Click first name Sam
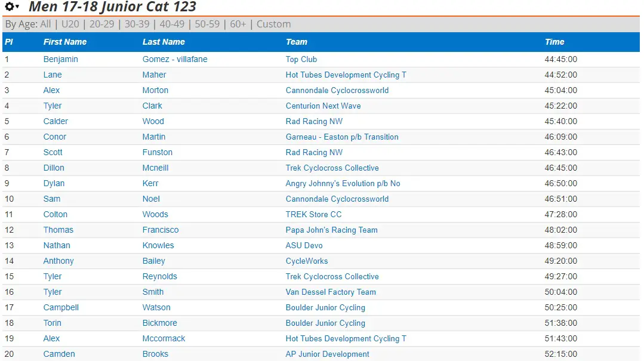The width and height of the screenshot is (644, 361). pyautogui.click(x=52, y=199)
